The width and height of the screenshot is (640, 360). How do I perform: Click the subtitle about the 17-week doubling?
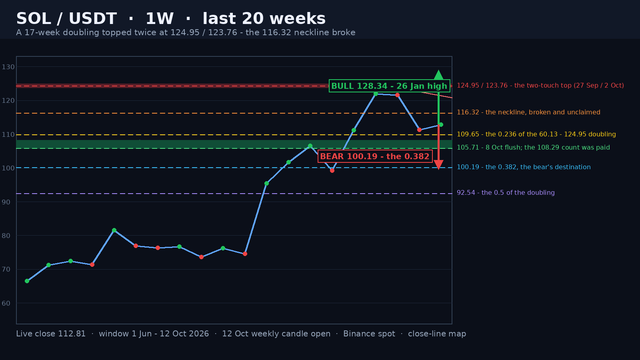pyautogui.click(x=186, y=33)
